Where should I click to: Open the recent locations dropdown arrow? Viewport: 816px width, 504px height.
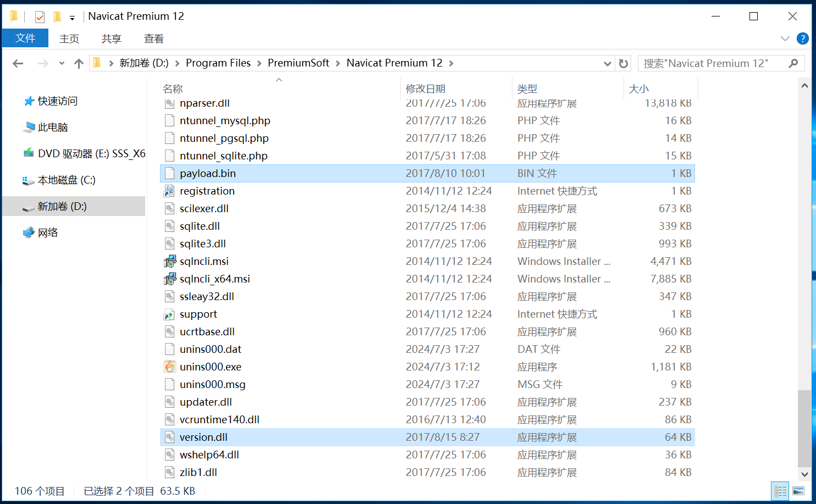pos(62,64)
